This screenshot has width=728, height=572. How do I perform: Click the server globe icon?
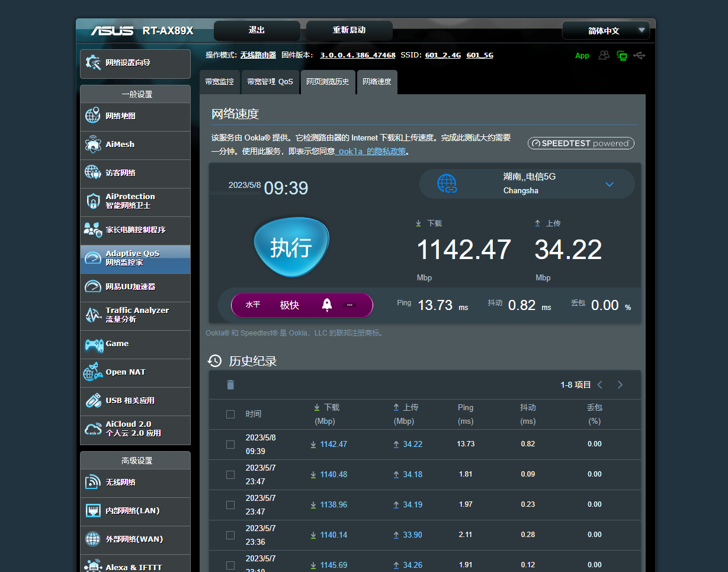[447, 183]
